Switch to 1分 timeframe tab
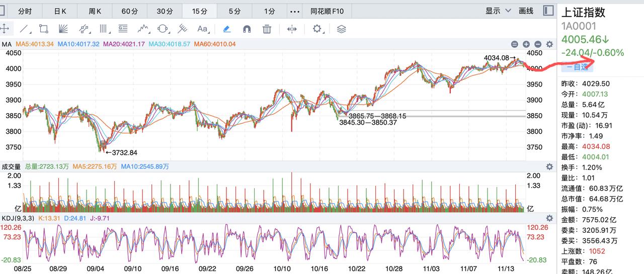Viewport: 644px width, 274px height. 269,11
